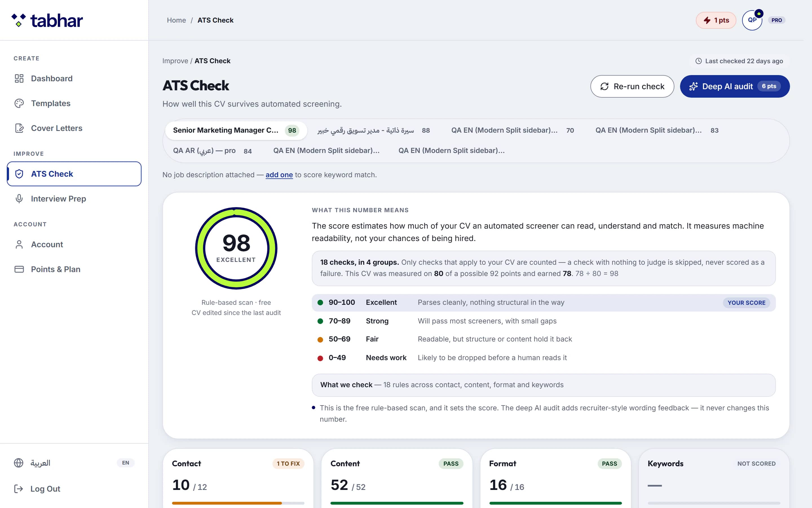Click the Interview Prep microphone icon
The height and width of the screenshot is (508, 812).
pyautogui.click(x=19, y=199)
